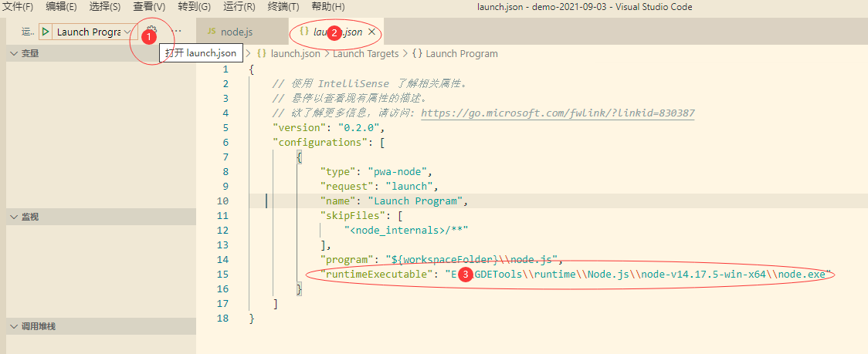Collapse the 变量 (Variables) section
This screenshot has height=354, width=868.
(x=13, y=53)
